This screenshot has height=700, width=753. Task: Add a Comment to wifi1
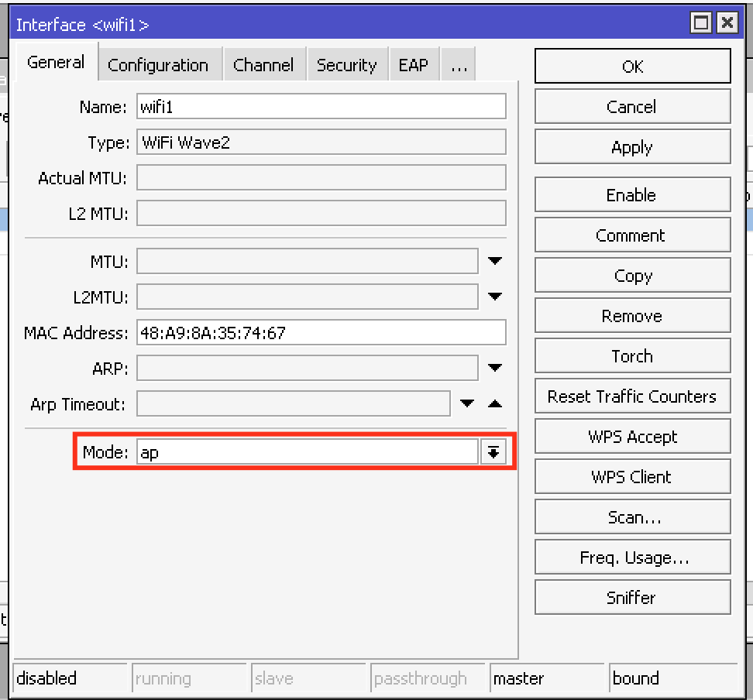point(632,235)
